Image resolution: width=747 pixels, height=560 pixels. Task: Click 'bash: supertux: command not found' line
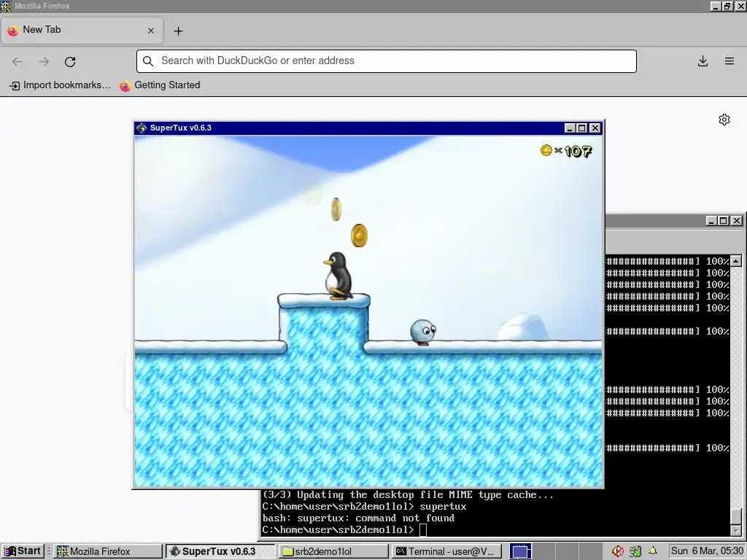point(358,518)
